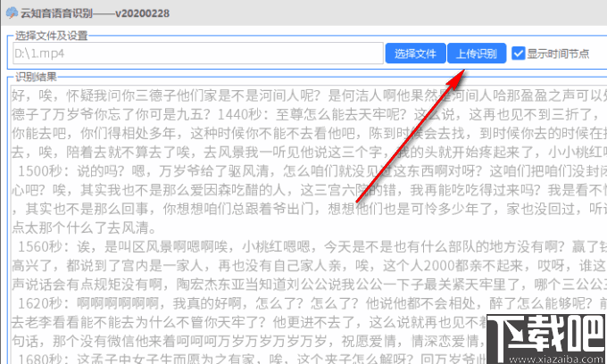Image resolution: width=607 pixels, height=364 pixels.
Task: Click inside the 识别结果 text area
Action: point(309,224)
